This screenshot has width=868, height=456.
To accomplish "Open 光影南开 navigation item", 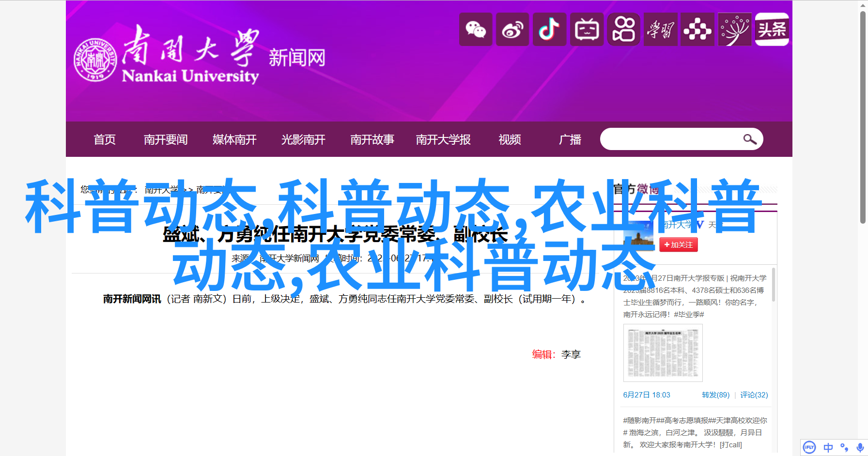I will [303, 139].
